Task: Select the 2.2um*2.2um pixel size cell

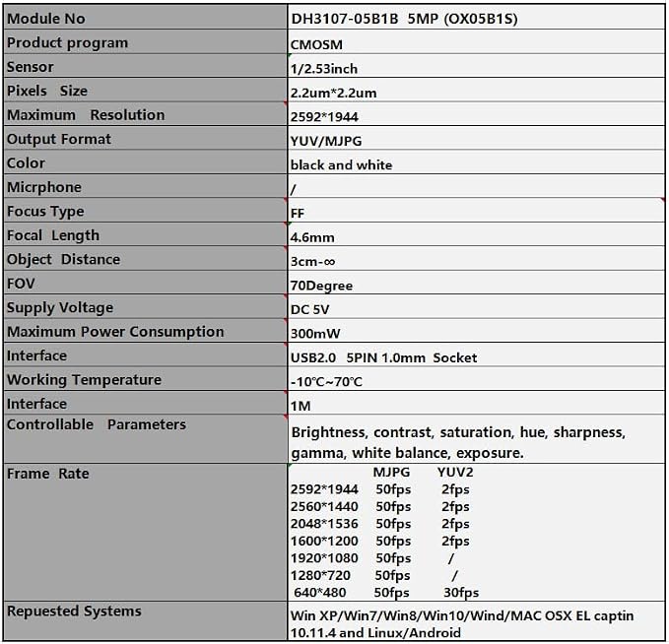Action: pyautogui.click(x=476, y=90)
